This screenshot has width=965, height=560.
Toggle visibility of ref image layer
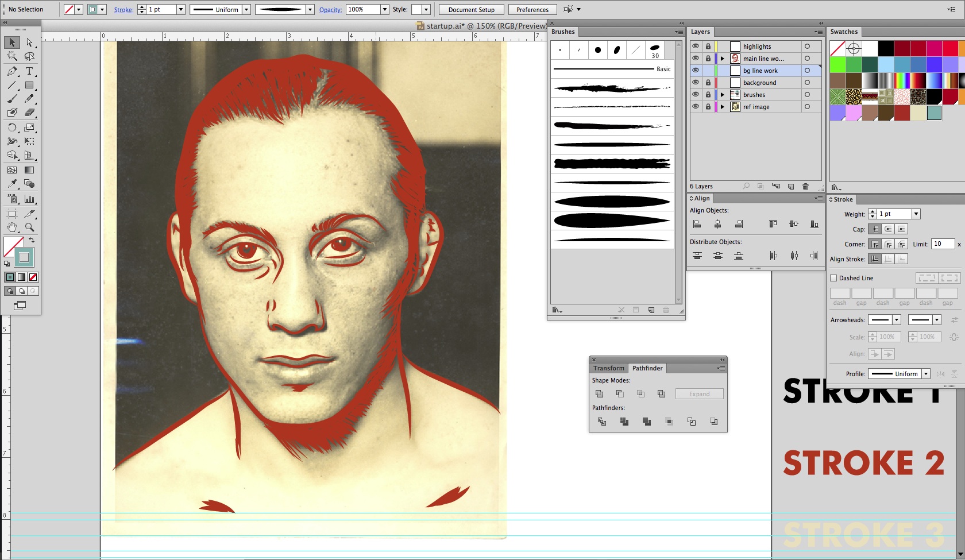tap(696, 107)
